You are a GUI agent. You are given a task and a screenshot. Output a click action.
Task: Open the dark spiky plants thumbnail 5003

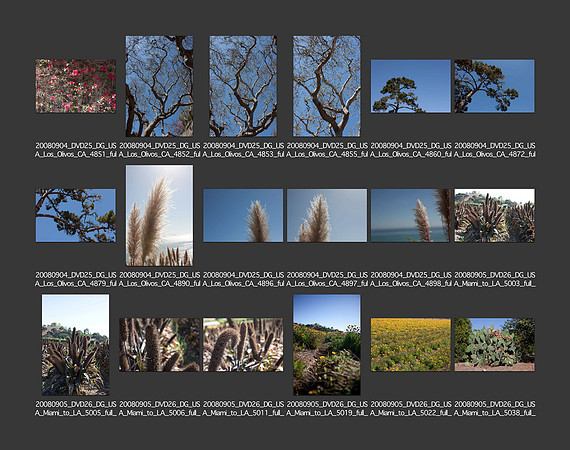point(494,216)
